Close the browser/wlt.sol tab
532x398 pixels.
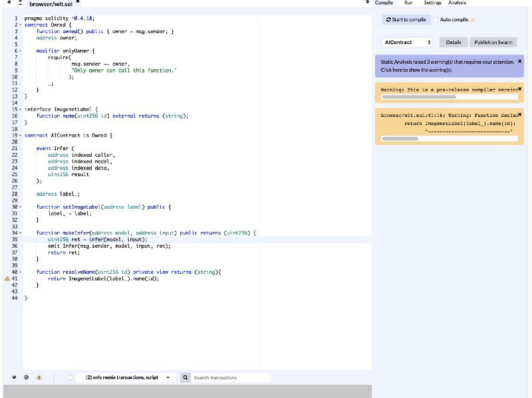[78, 2]
